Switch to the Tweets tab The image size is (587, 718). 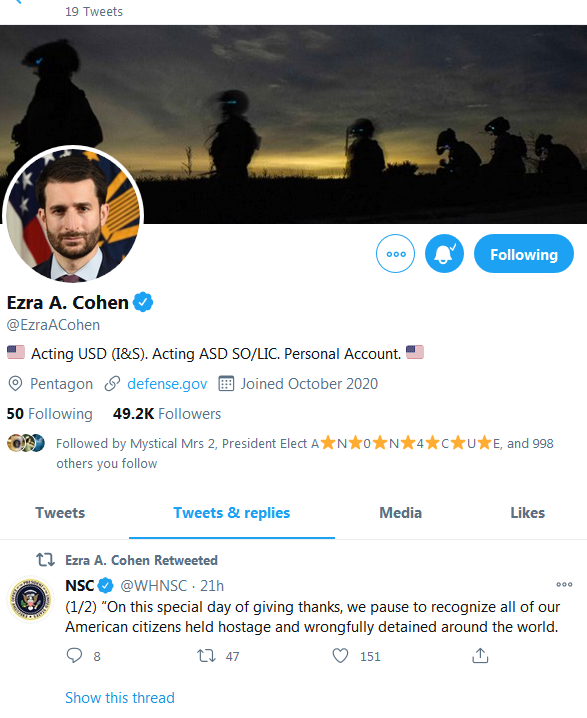coord(60,513)
